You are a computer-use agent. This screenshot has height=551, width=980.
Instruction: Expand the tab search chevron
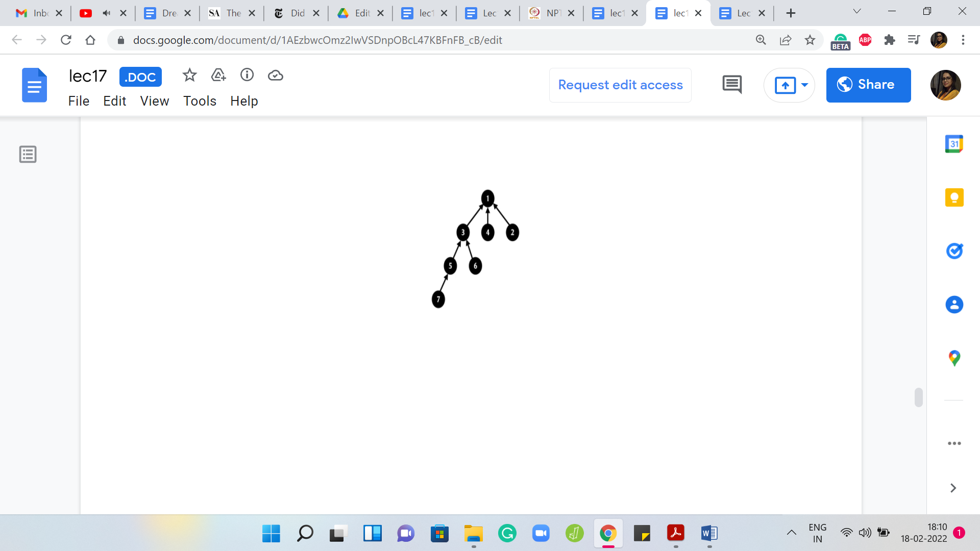point(857,12)
